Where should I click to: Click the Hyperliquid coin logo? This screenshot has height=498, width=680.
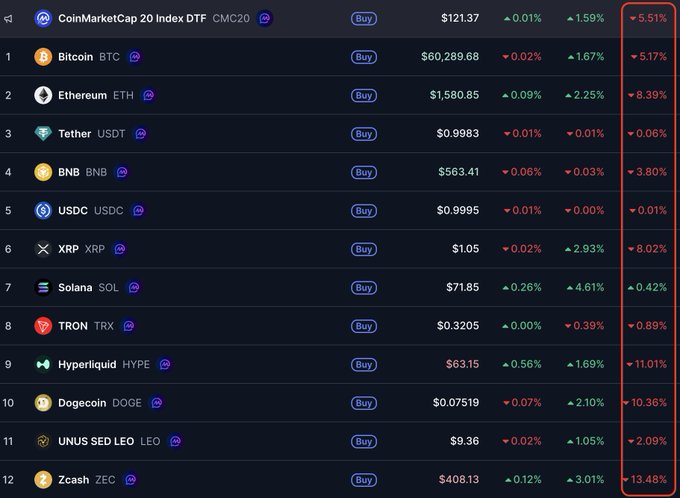tap(43, 364)
